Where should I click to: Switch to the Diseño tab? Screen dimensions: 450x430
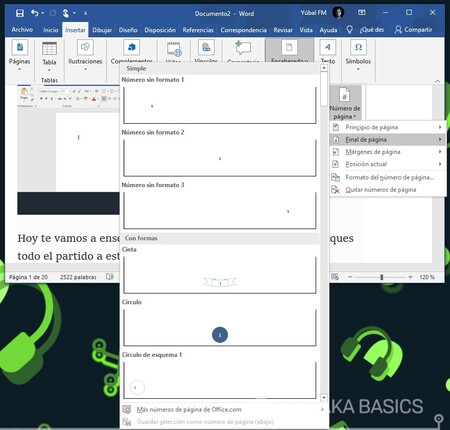[128, 30]
